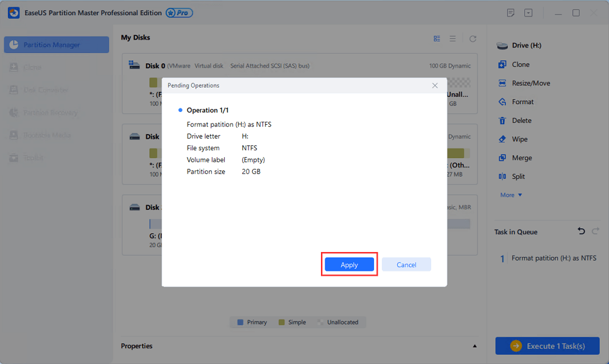Click the arrow icon on Execute button
Image resolution: width=609 pixels, height=364 pixels.
pyautogui.click(x=516, y=346)
